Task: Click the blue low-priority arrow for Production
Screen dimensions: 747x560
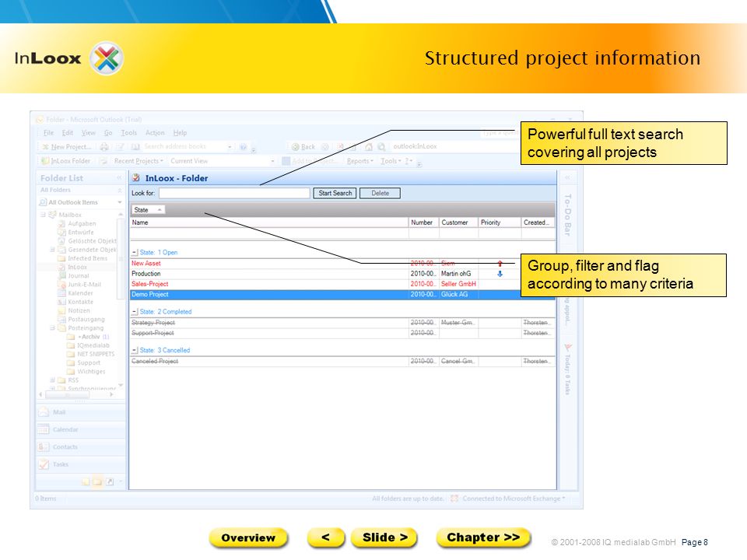Action: 500,274
